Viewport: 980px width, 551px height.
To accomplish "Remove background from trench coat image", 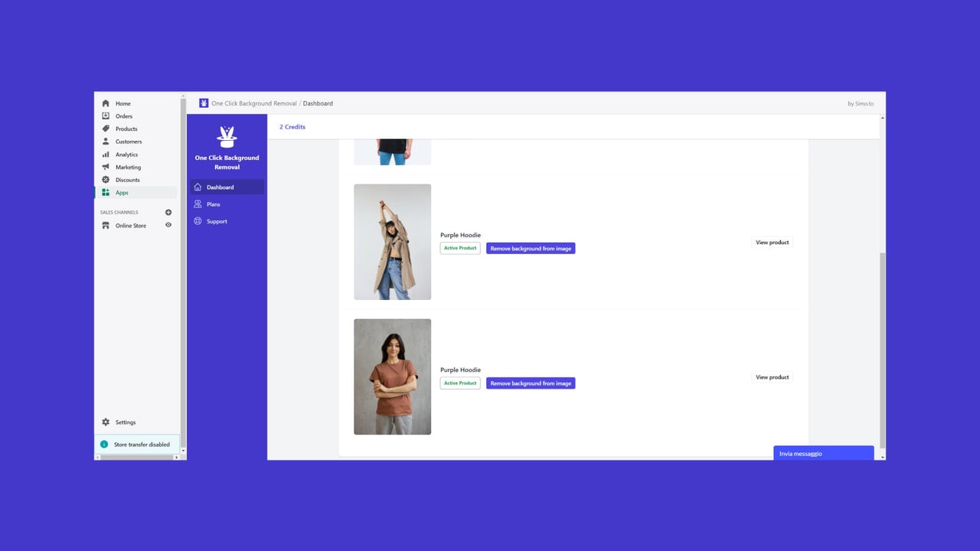I will pos(531,249).
